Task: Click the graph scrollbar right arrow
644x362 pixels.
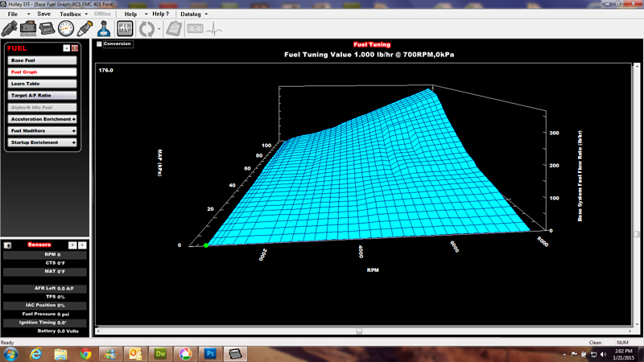Action: point(630,331)
